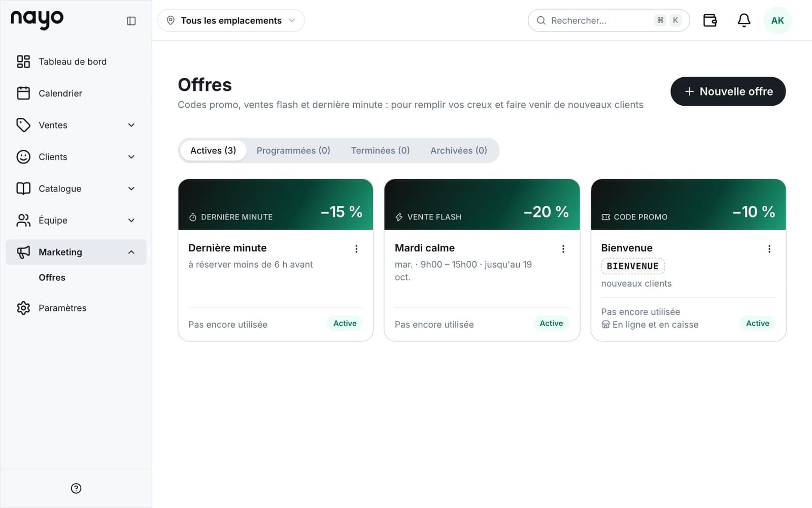Open three-dot menu on Bienvenue card

click(769, 249)
